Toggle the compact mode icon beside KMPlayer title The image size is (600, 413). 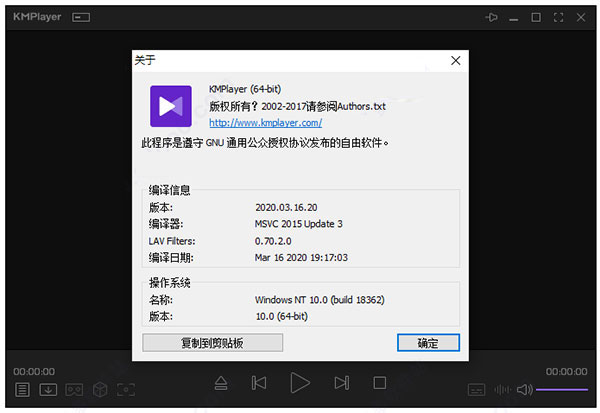(x=81, y=17)
